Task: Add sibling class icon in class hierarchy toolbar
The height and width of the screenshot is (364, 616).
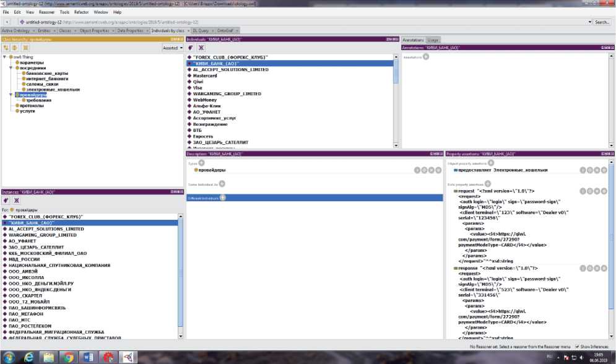Action: tap(15, 48)
